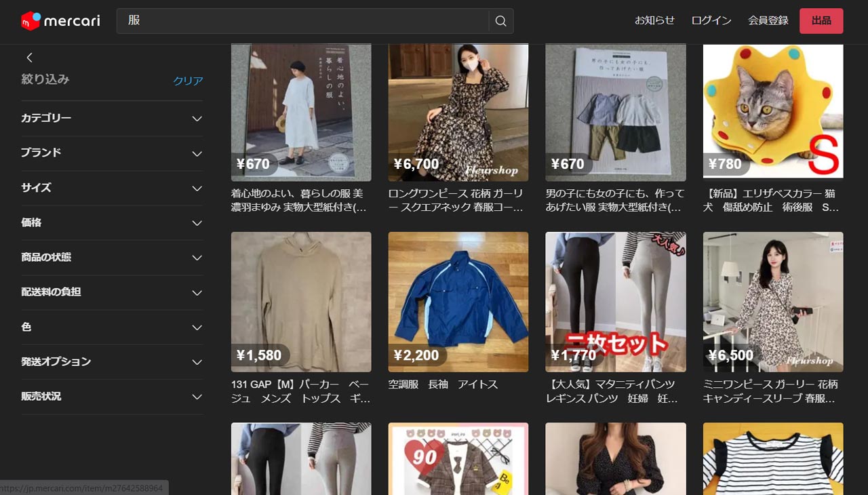Expand the 色 filter

point(112,327)
